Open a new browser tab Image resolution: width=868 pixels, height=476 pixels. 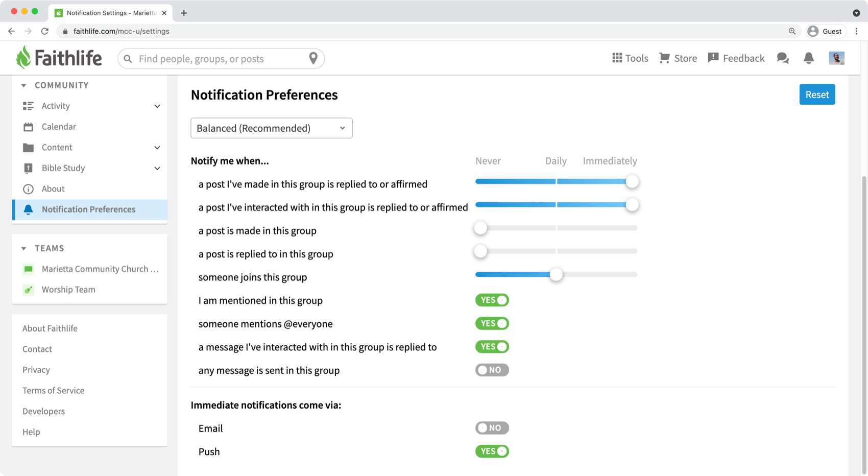pos(184,13)
